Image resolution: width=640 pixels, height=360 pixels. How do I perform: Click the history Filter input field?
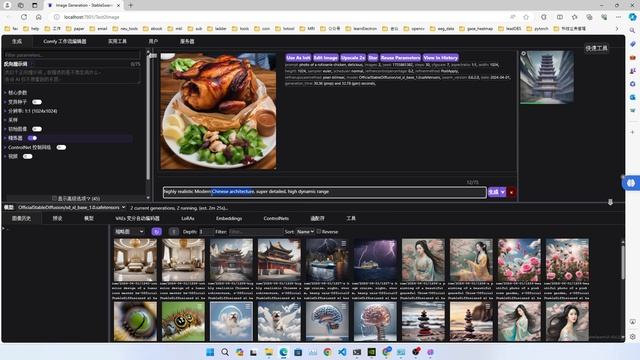pos(256,231)
